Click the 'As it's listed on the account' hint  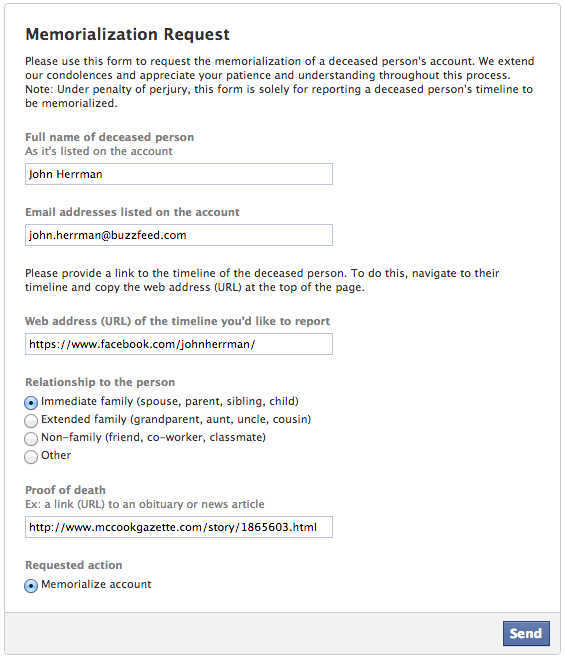click(x=99, y=151)
